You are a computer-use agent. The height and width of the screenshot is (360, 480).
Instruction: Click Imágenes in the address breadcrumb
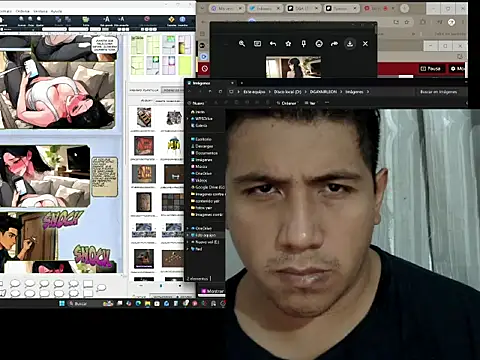pos(354,92)
